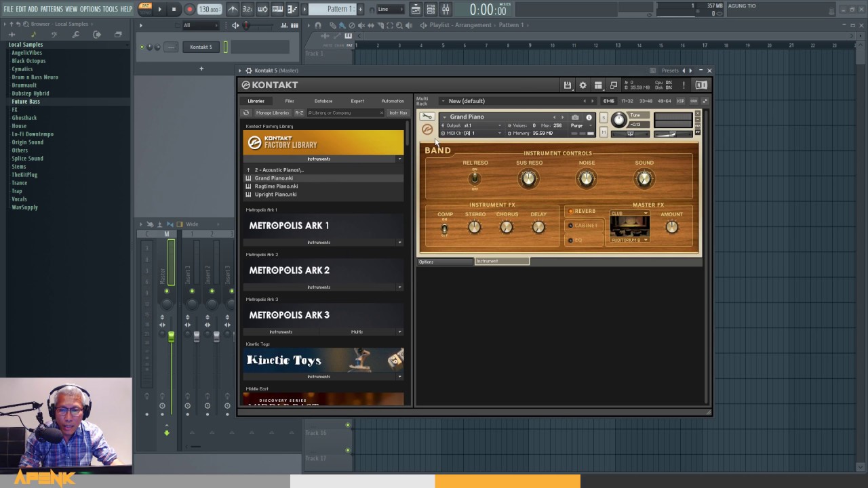
Task: Open the AUDITORIUM B preset dropdown
Action: coord(629,240)
